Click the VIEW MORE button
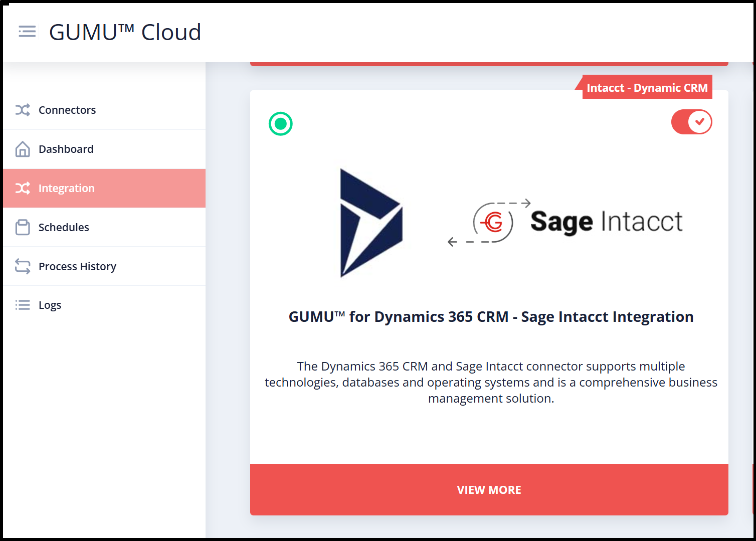 pos(489,490)
